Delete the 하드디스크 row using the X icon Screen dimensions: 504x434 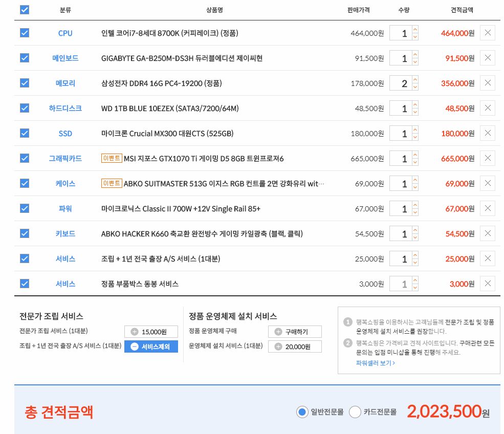[487, 108]
